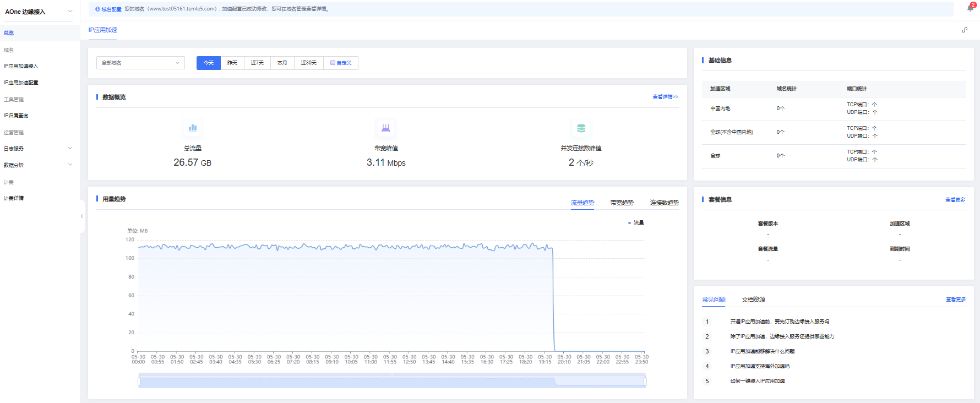
Task: Click the 3.11 Mbps bandwidth peak value
Action: tap(386, 162)
